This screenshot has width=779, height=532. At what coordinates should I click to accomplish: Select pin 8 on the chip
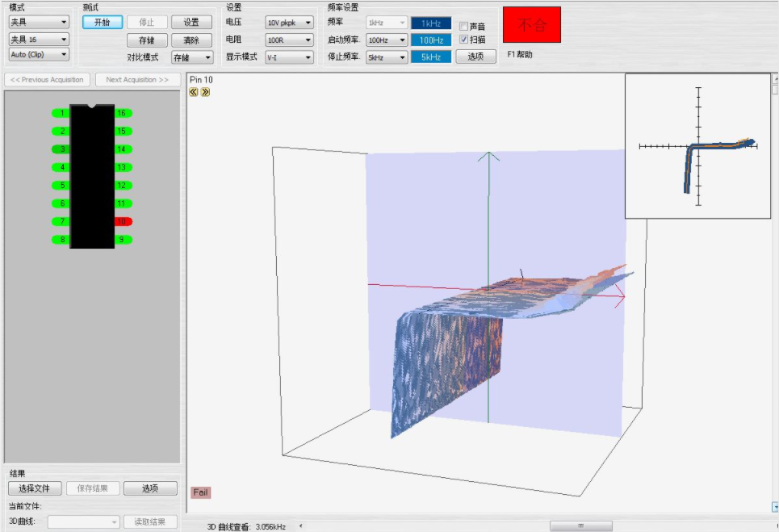pyautogui.click(x=61, y=240)
